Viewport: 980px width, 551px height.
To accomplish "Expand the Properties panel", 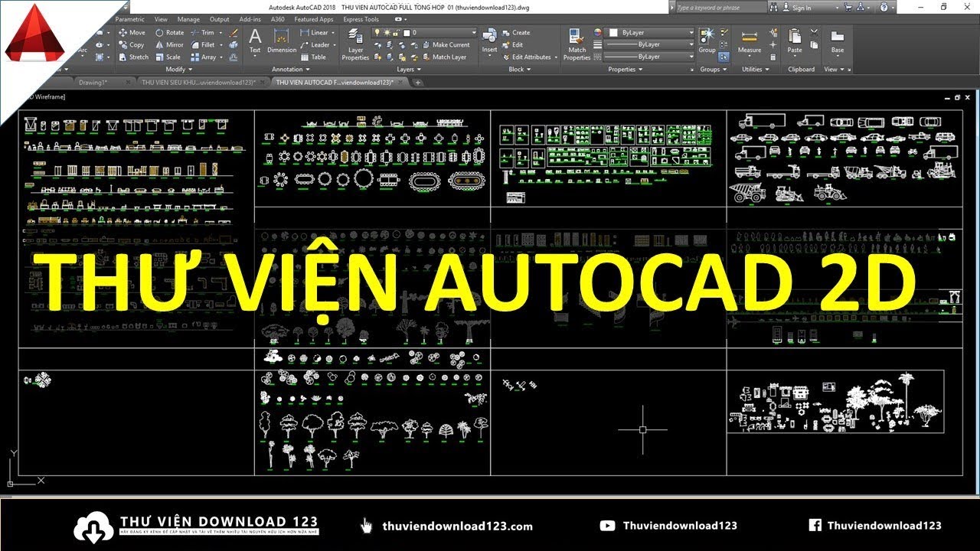I will pyautogui.click(x=625, y=69).
